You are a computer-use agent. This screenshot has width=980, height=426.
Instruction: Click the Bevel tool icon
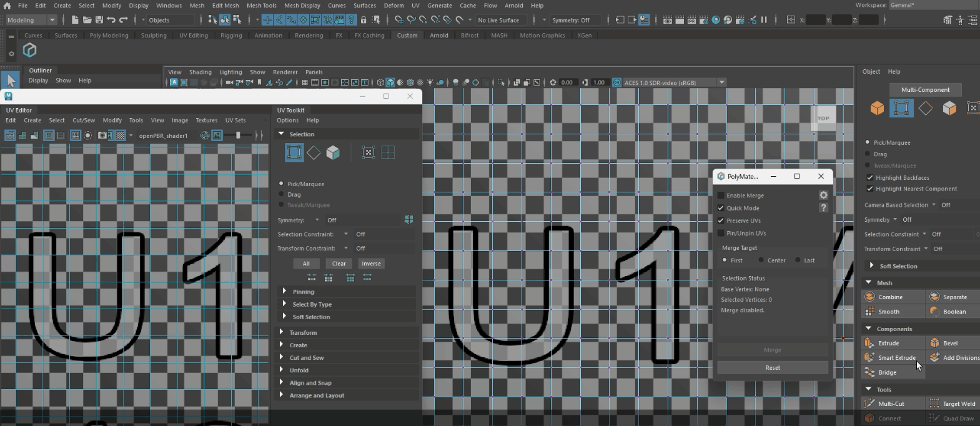pyautogui.click(x=934, y=343)
